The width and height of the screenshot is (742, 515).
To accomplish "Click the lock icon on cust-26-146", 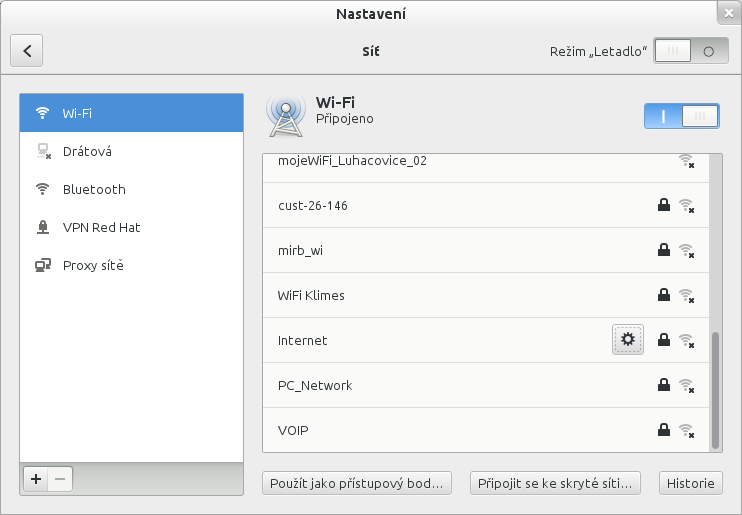I will pos(663,205).
